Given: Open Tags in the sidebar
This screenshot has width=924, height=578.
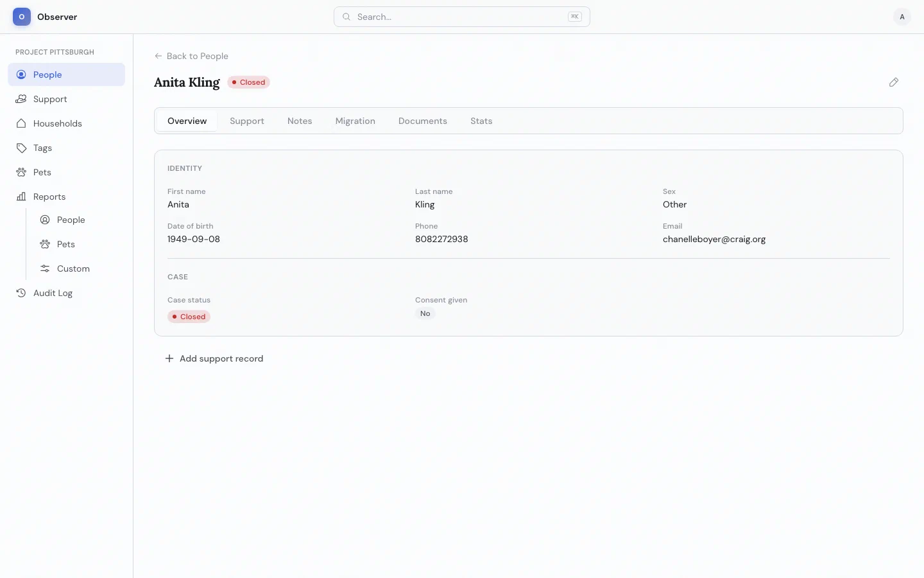Looking at the screenshot, I should coord(67,148).
